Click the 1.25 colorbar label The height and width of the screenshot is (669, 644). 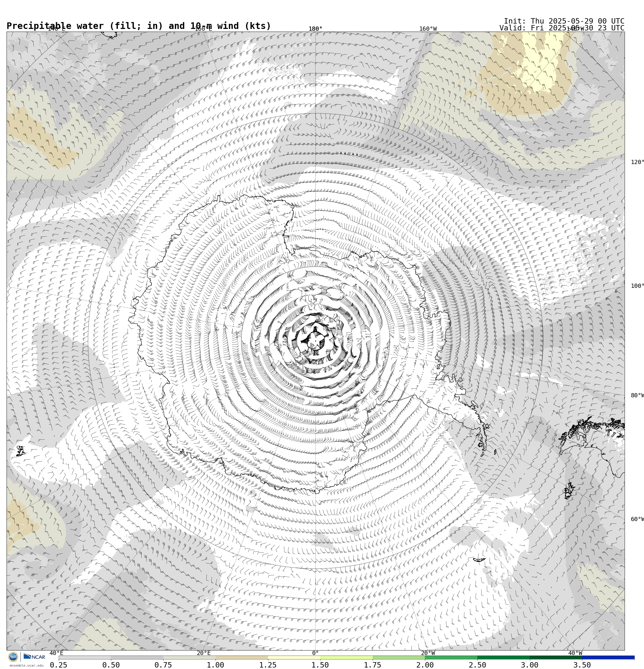point(268,665)
